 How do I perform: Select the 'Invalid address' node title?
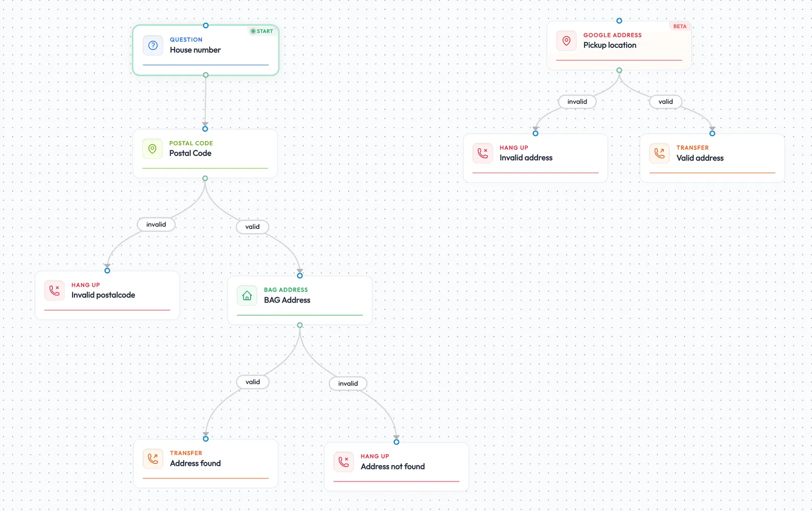(526, 158)
